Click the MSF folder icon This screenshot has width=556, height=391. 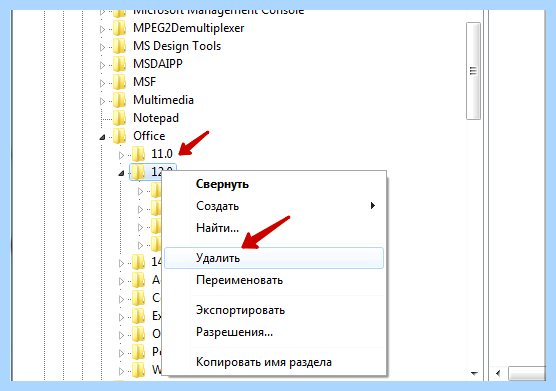pyautogui.click(x=119, y=82)
